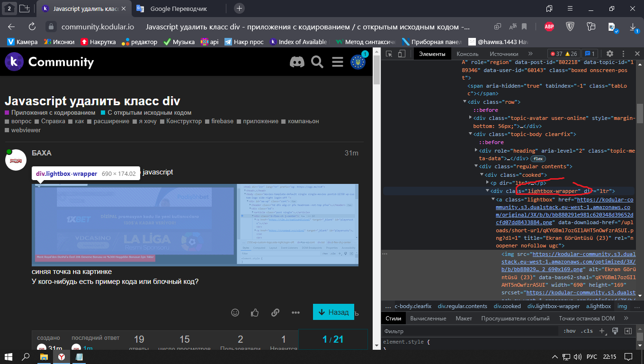This screenshot has height=364, width=644.
Task: Like the post with thumbs-up icon
Action: 255,312
